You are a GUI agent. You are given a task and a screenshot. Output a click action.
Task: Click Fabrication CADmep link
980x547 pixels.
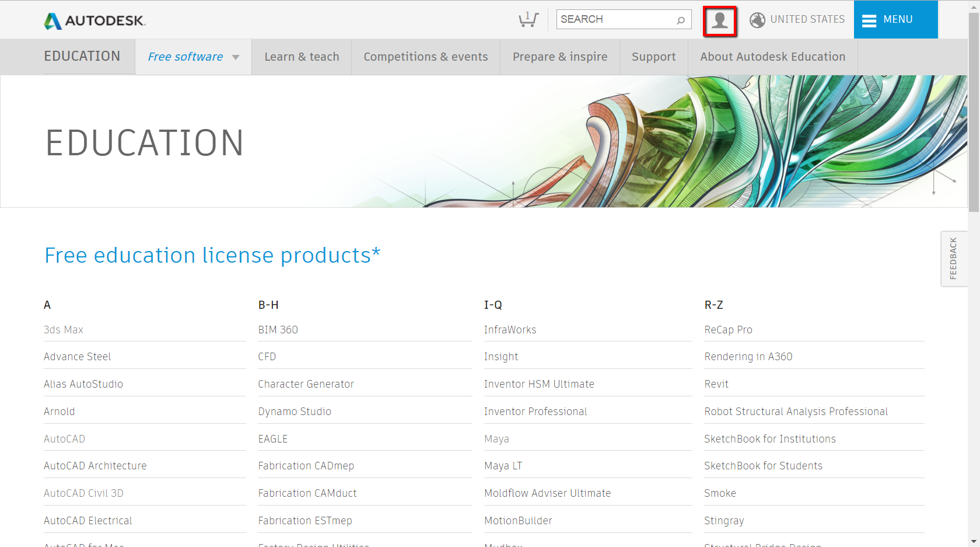tap(306, 466)
